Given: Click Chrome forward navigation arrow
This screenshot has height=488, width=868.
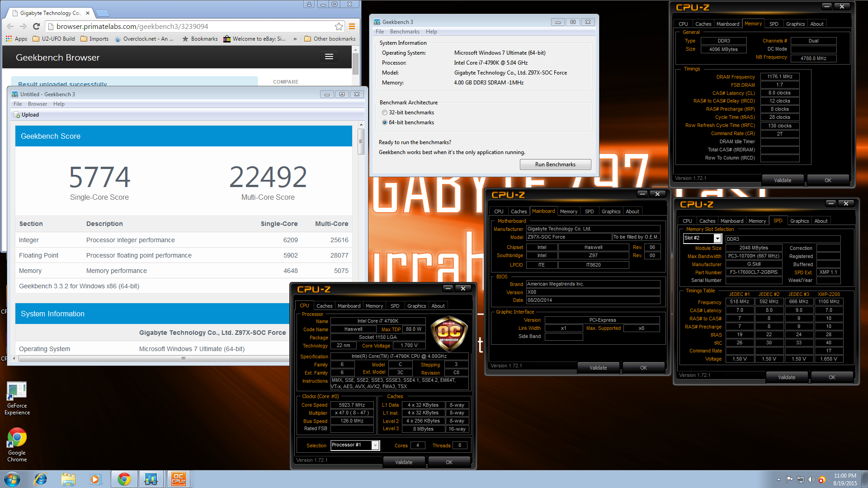Looking at the screenshot, I should [23, 26].
